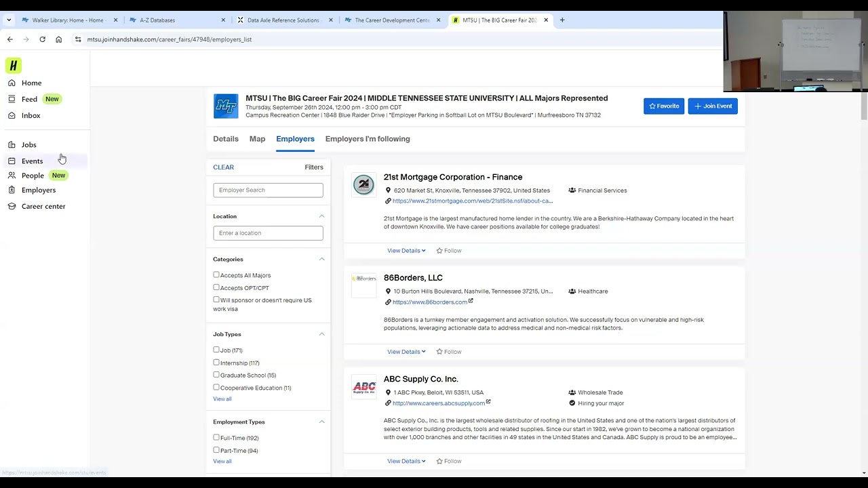Open the Feed sidebar icon

(x=12, y=99)
